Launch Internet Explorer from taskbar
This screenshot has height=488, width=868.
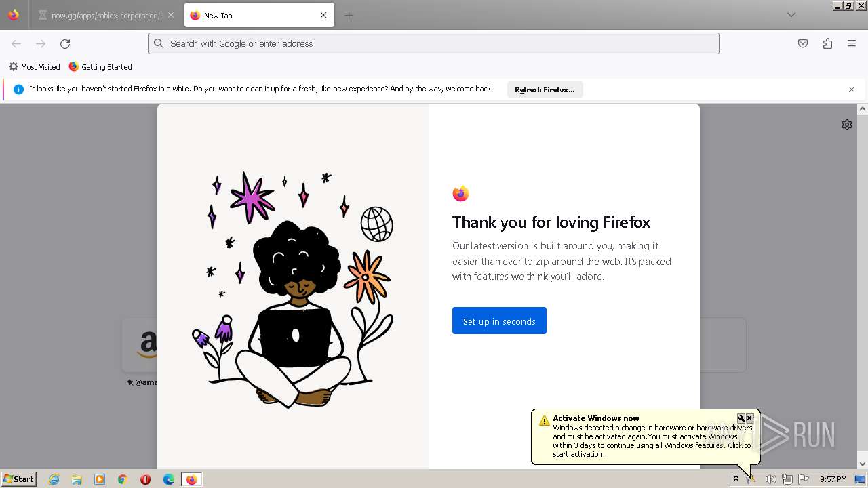point(54,479)
